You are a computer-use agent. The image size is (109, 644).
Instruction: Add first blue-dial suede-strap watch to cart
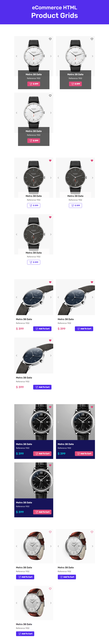pyautogui.click(x=42, y=329)
